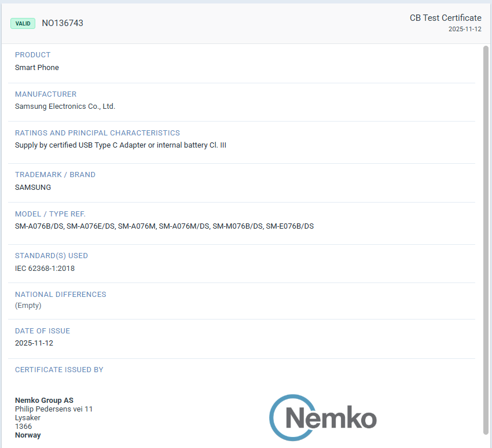
Task: Click the Smart Phone product value
Action: pyautogui.click(x=36, y=67)
